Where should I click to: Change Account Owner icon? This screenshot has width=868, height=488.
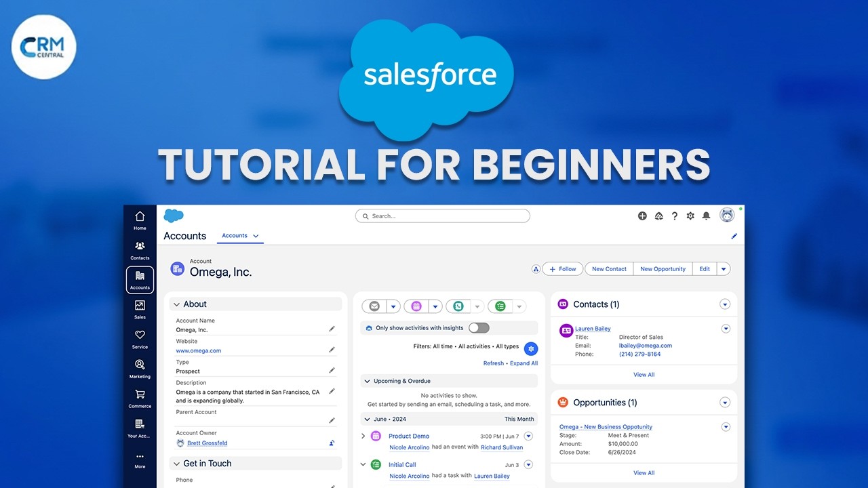click(x=332, y=443)
